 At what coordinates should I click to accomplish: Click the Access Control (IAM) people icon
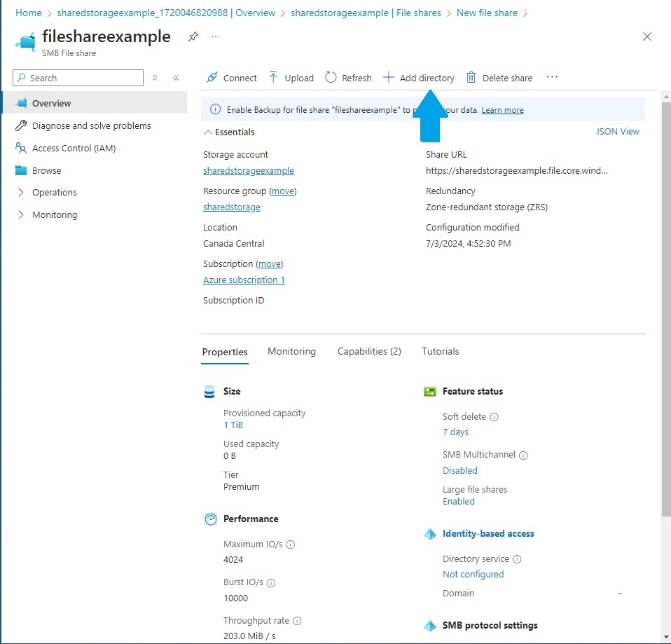21,148
